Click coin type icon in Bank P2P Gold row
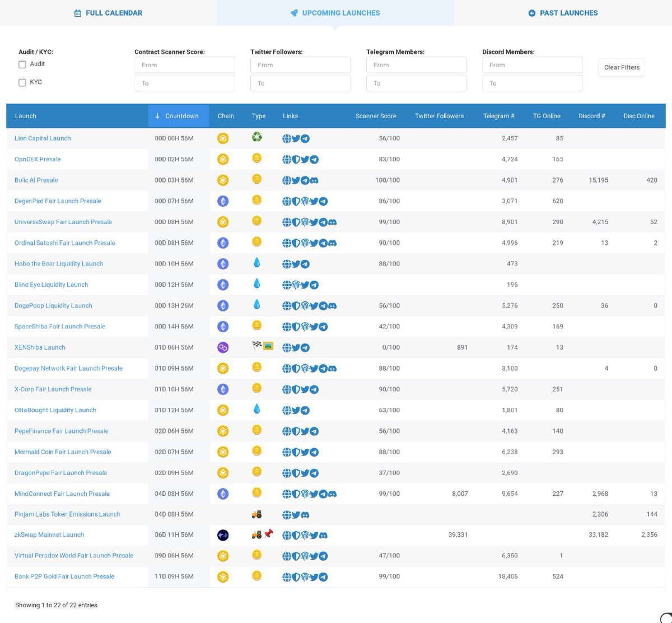 [x=256, y=575]
